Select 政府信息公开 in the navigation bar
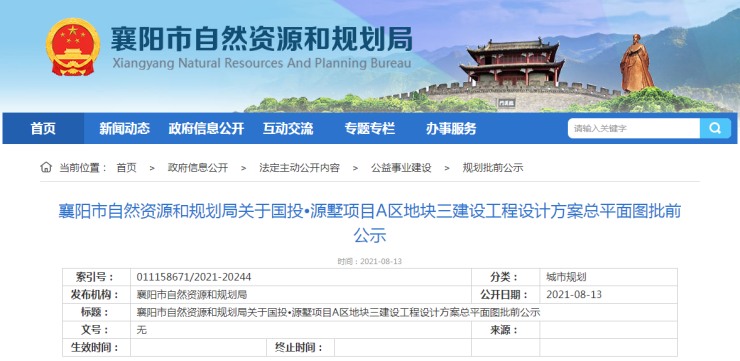 [x=206, y=128]
